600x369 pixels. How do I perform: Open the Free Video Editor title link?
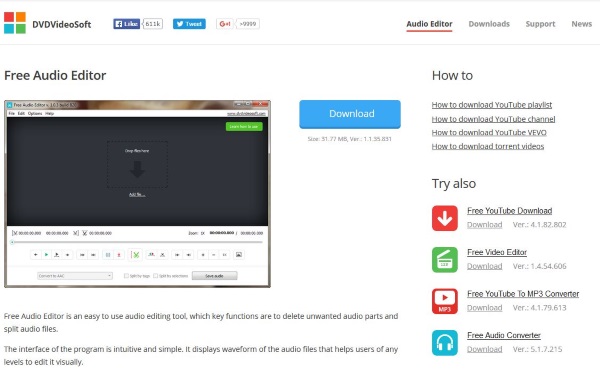point(497,252)
